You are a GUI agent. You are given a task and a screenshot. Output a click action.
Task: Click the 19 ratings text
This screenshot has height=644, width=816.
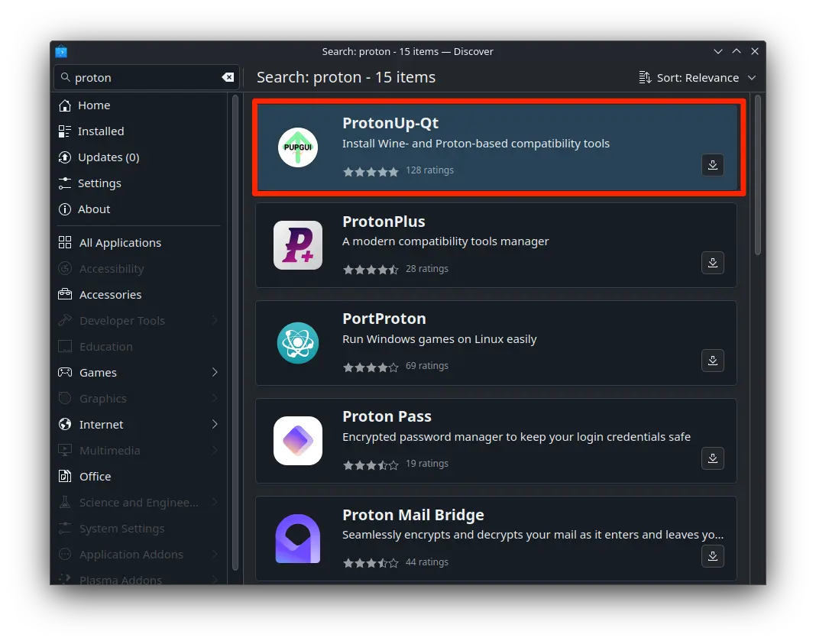pos(427,464)
